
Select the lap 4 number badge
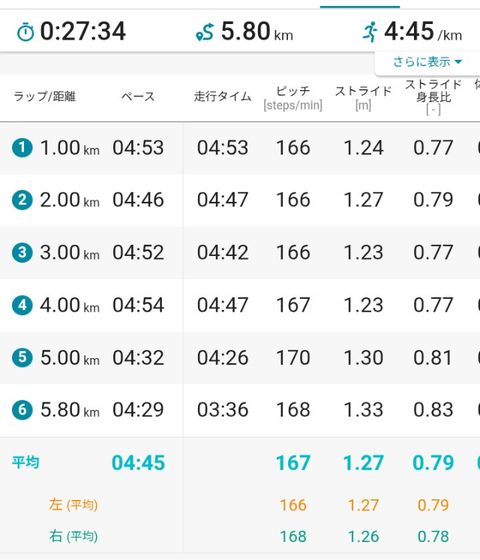pos(22,305)
